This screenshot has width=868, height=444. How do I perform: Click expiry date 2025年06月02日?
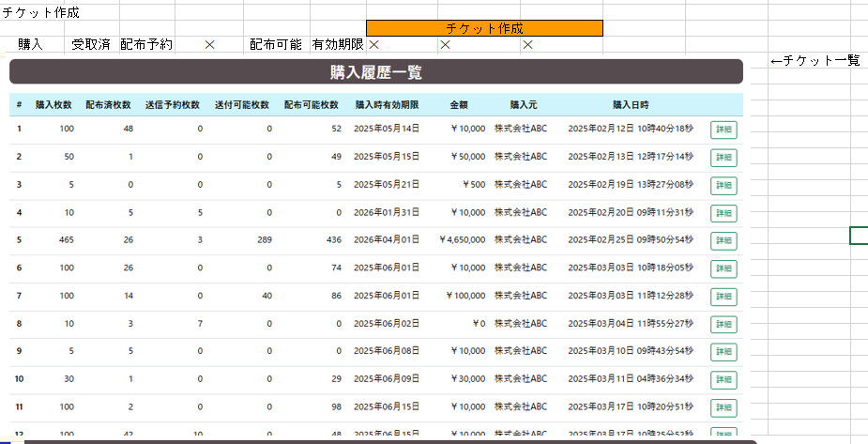(387, 323)
